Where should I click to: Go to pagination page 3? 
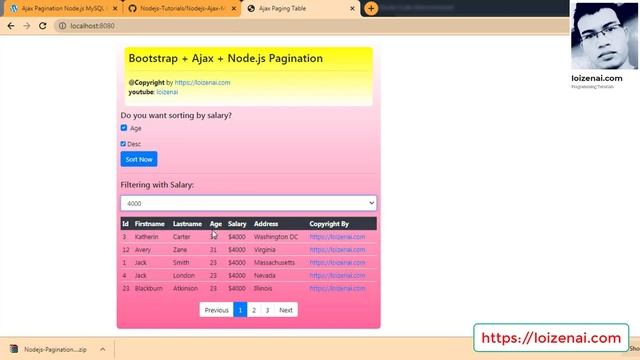267,310
